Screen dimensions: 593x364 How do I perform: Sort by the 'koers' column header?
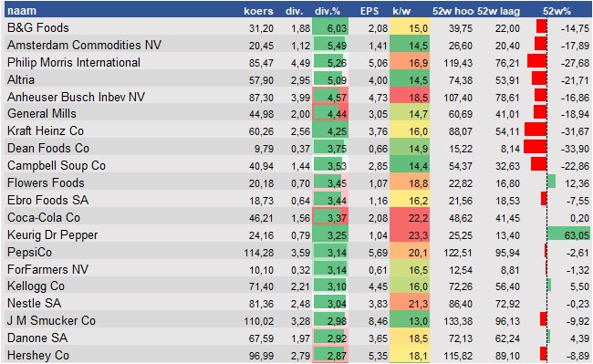click(x=258, y=11)
